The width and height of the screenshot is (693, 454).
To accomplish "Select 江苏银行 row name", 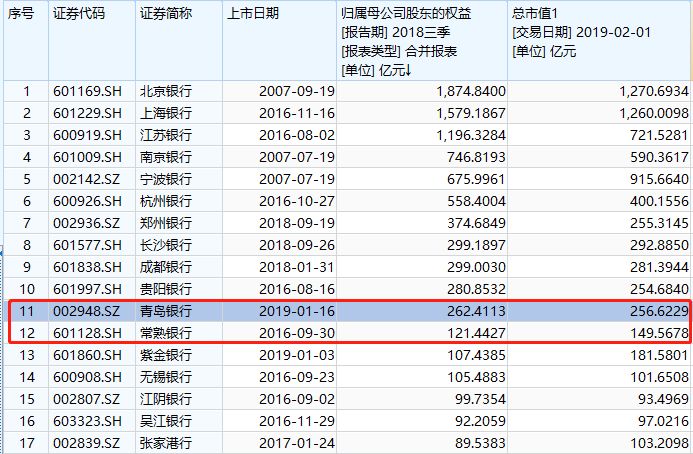I will point(166,135).
